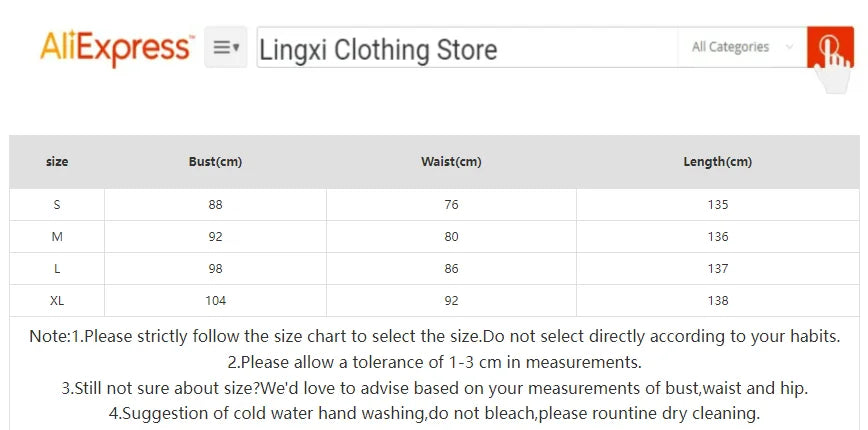Select the S size row label
Screen dimensions: 868x430
tap(57, 205)
